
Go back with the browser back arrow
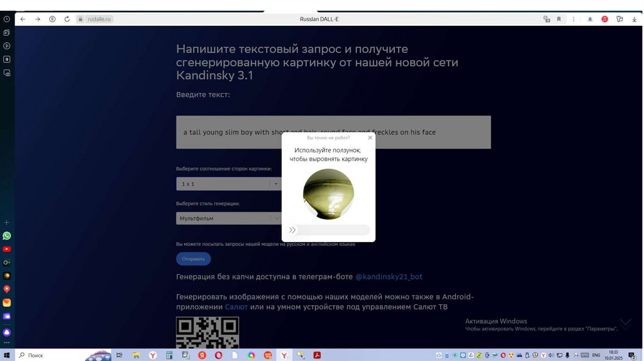click(23, 19)
